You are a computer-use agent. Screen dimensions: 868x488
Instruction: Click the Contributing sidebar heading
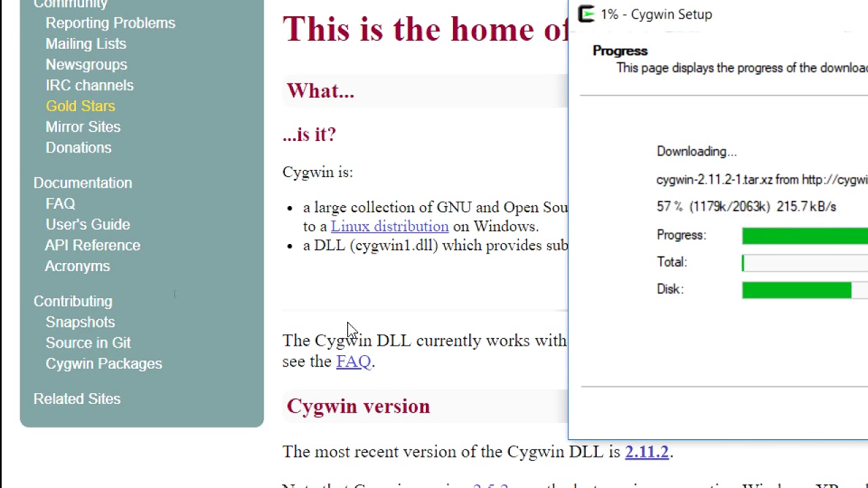click(x=73, y=301)
